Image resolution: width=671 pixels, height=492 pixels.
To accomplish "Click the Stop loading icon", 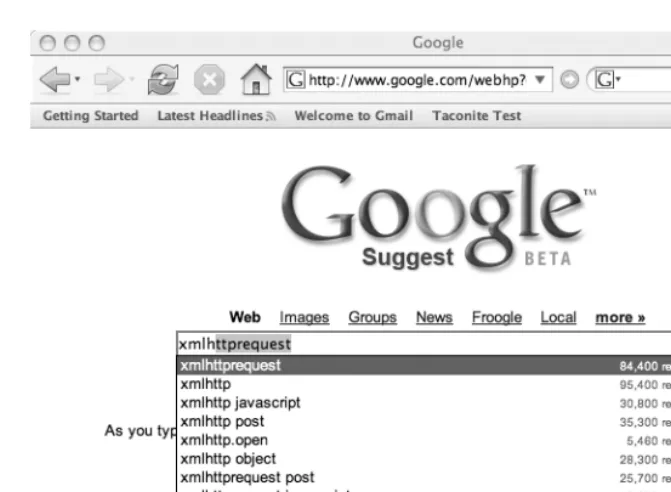I will point(209,79).
